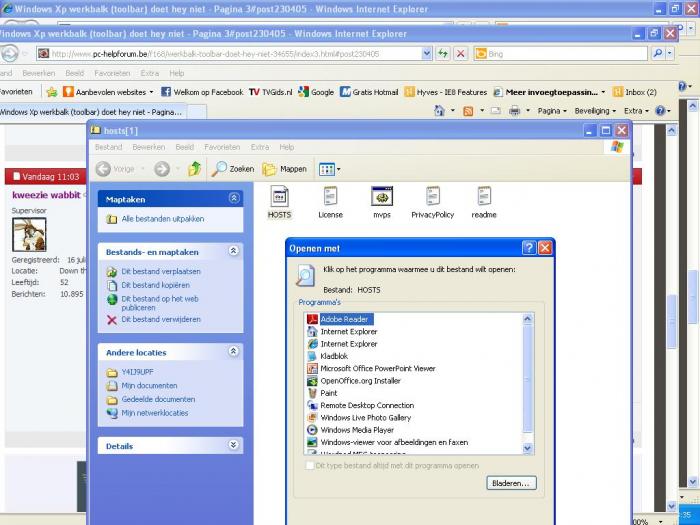The image size is (700, 525).
Task: Open TVGids.nl favorite link
Action: [x=271, y=92]
